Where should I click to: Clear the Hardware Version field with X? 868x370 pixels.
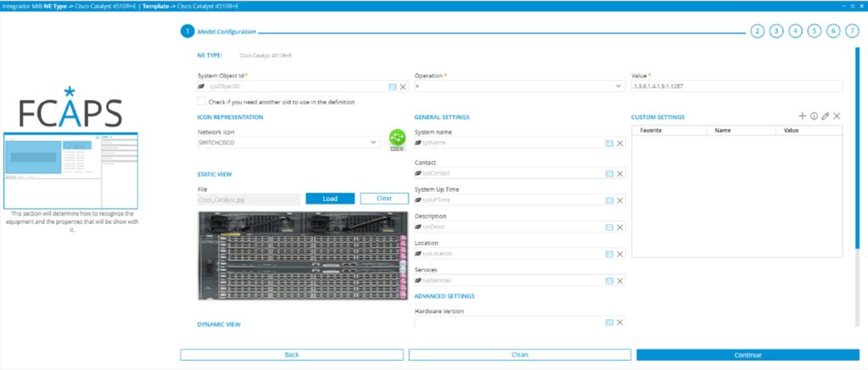coord(620,322)
